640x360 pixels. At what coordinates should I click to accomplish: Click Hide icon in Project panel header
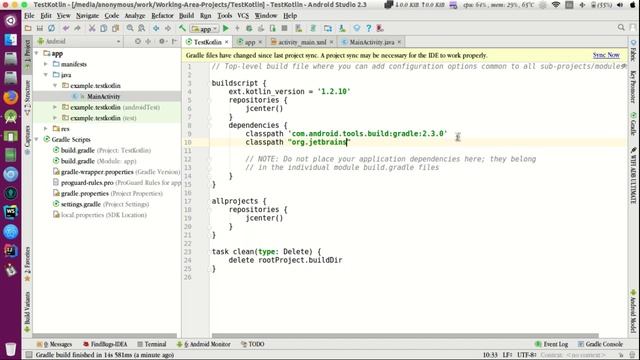(x=174, y=41)
